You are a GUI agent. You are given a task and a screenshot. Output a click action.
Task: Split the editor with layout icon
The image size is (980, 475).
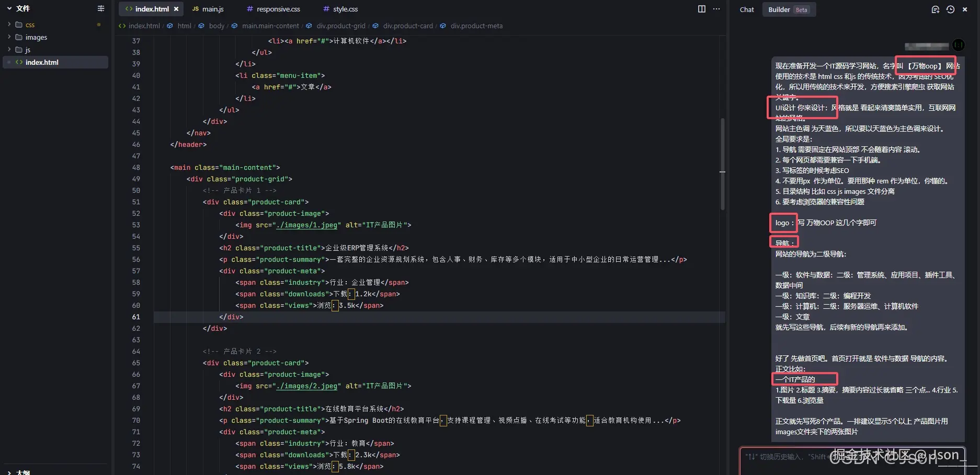(702, 9)
